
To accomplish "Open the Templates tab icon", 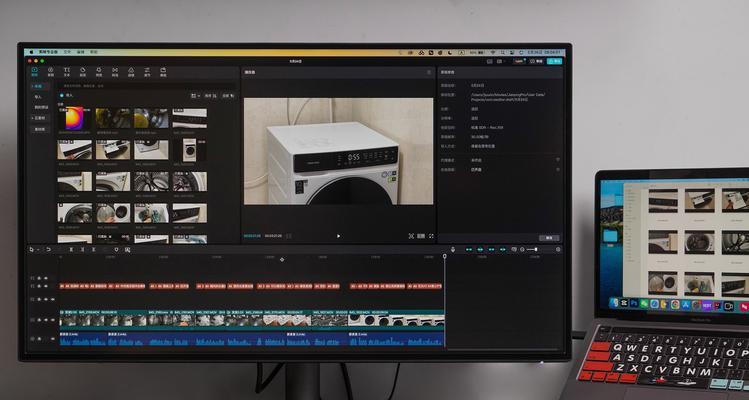I will [x=163, y=72].
